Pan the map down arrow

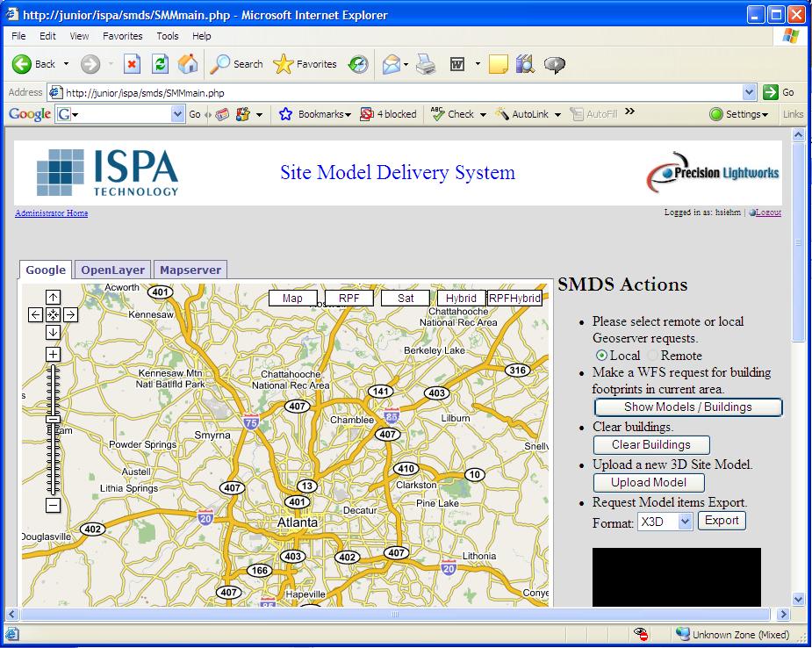click(53, 332)
